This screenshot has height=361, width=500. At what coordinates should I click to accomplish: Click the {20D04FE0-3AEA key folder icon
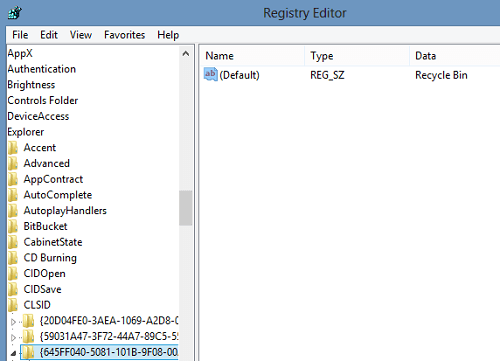pyautogui.click(x=29, y=321)
